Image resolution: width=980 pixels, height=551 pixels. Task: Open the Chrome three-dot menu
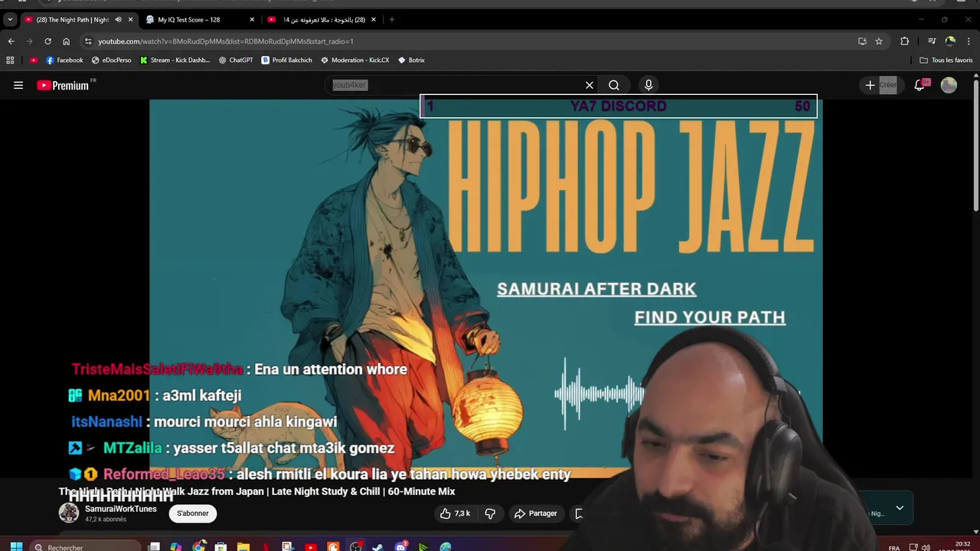pos(969,41)
